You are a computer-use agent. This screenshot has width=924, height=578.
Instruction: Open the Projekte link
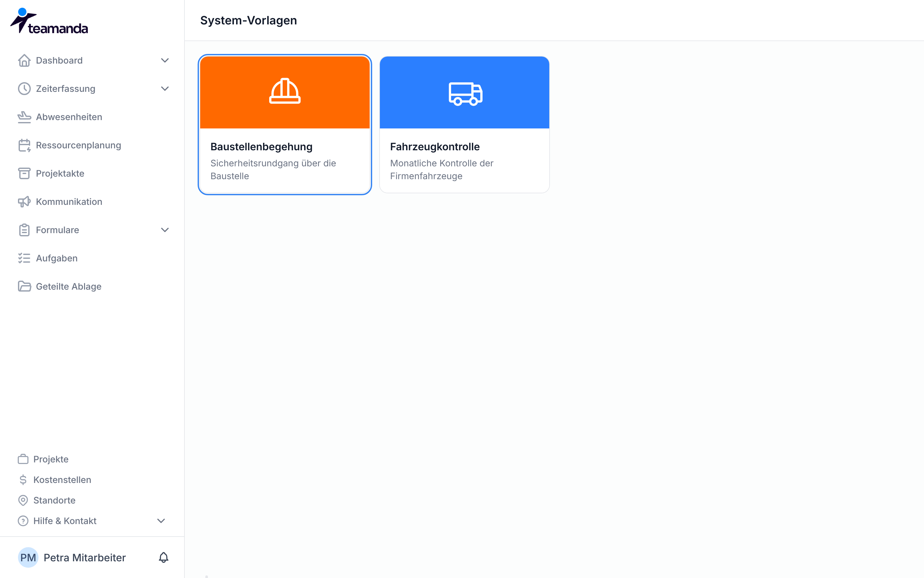click(x=51, y=459)
